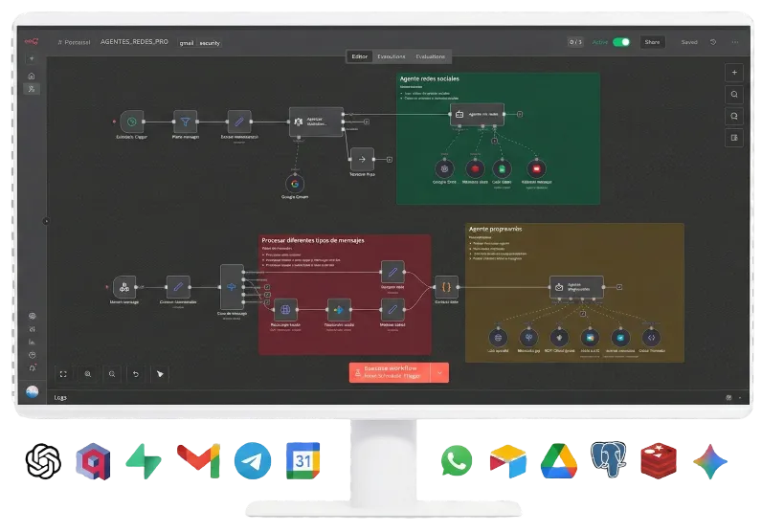Viewport: 762px width, 532px height.
Task: Select the blue funnel filter node
Action: pyautogui.click(x=185, y=122)
